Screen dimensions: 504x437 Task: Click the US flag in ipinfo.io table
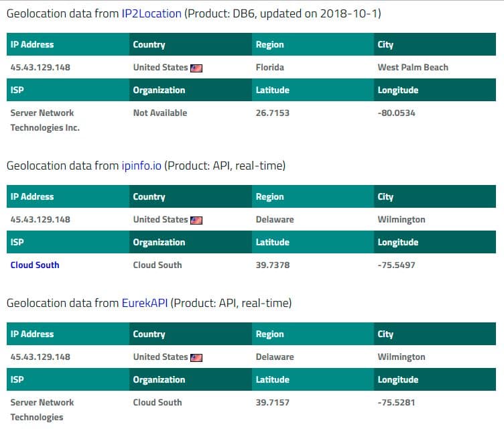(x=196, y=221)
